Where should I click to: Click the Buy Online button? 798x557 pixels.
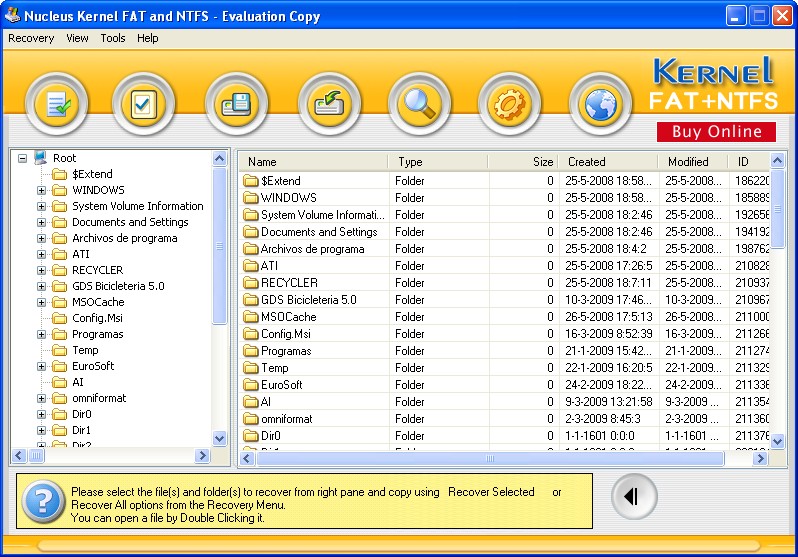pos(717,131)
